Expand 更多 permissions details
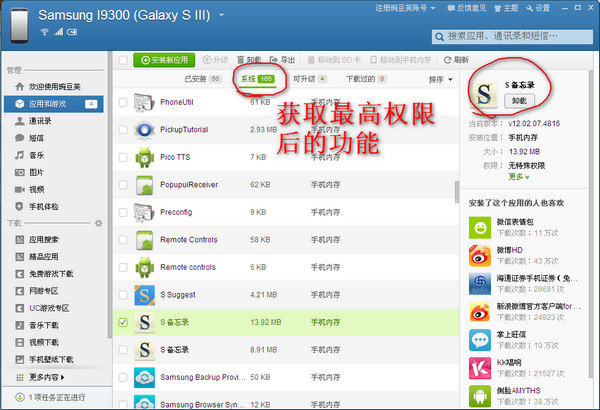This screenshot has height=410, width=600. [518, 177]
